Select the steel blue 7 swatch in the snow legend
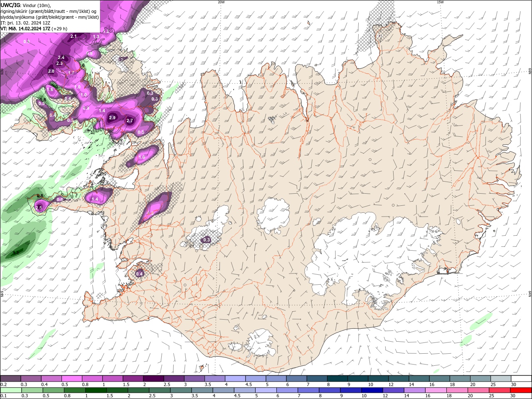Image resolution: width=532 pixels, height=399 pixels. pyautogui.click(x=317, y=379)
